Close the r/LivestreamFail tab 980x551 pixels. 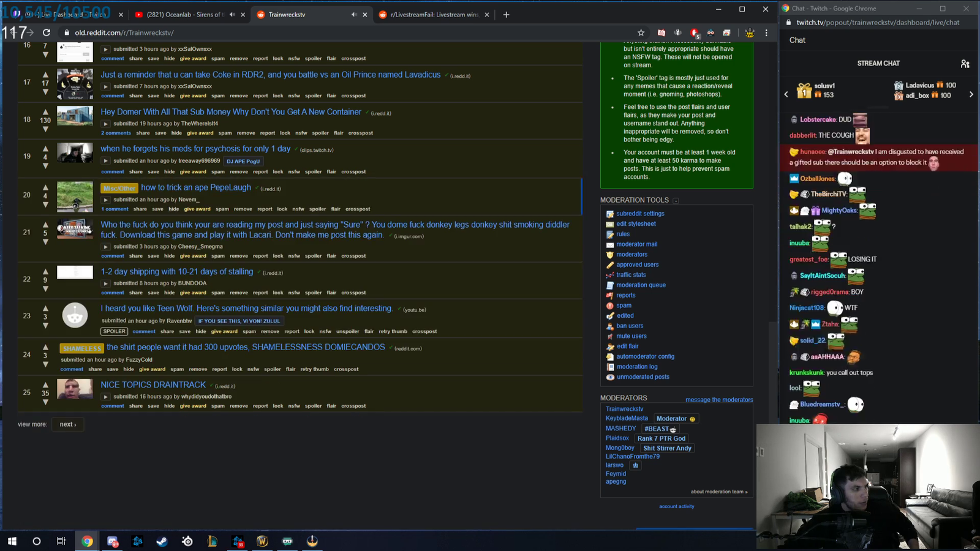(x=487, y=15)
